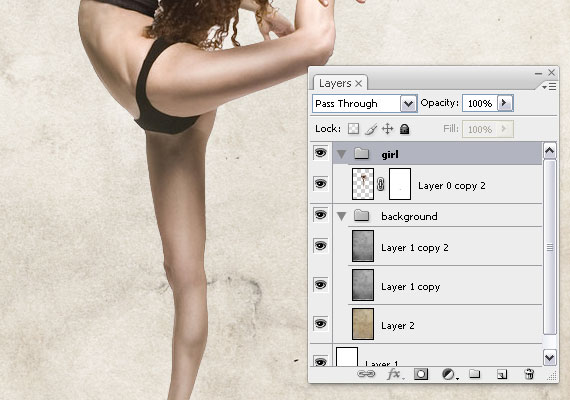The width and height of the screenshot is (570, 400).
Task: Minimize the Layers panel
Action: [x=538, y=73]
